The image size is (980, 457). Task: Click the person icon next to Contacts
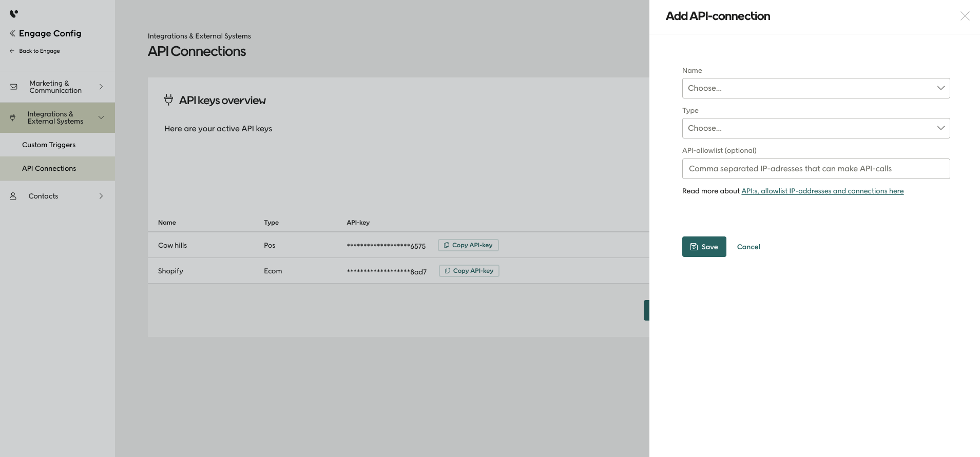[13, 196]
